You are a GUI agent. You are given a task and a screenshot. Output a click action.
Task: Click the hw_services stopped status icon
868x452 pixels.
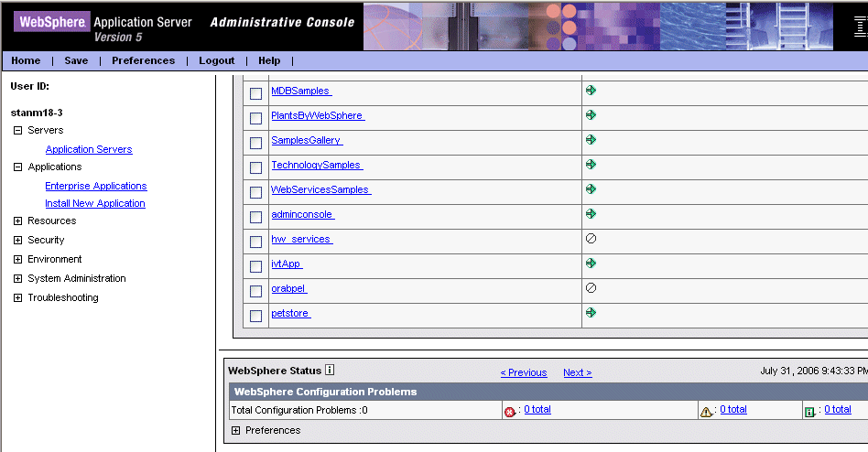(x=591, y=239)
